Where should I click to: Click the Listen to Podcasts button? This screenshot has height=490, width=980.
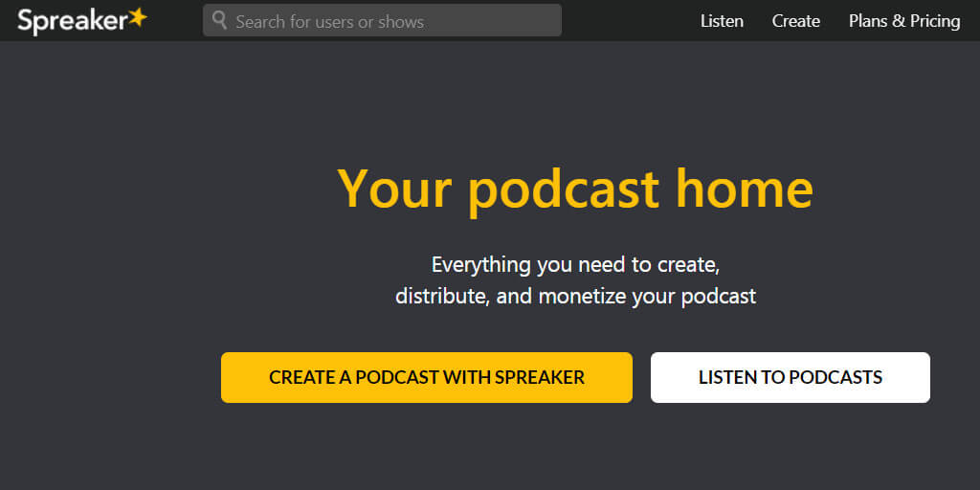pos(790,377)
